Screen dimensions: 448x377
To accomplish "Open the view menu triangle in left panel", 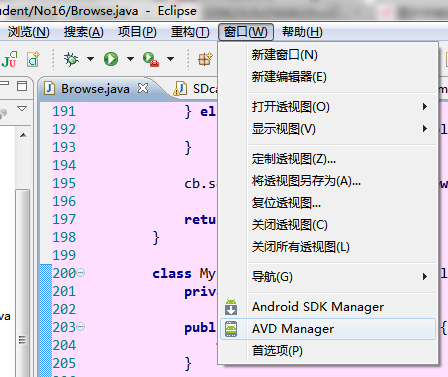I will click(22, 109).
